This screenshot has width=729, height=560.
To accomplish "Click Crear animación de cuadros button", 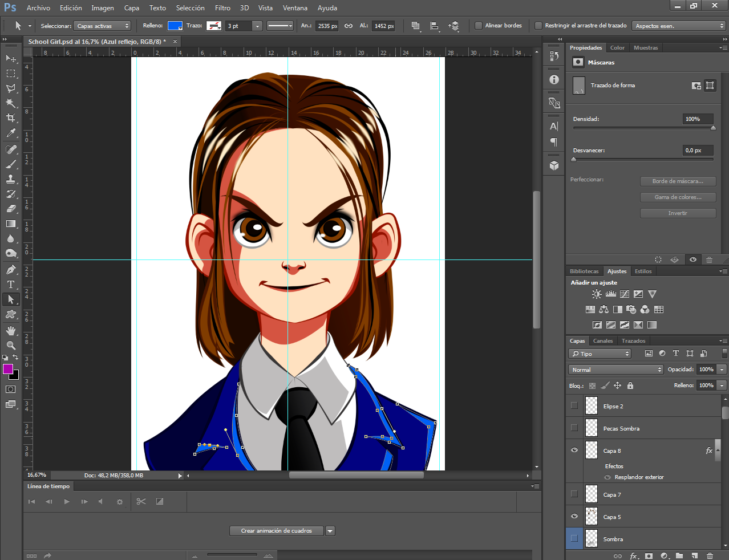I will [x=277, y=531].
